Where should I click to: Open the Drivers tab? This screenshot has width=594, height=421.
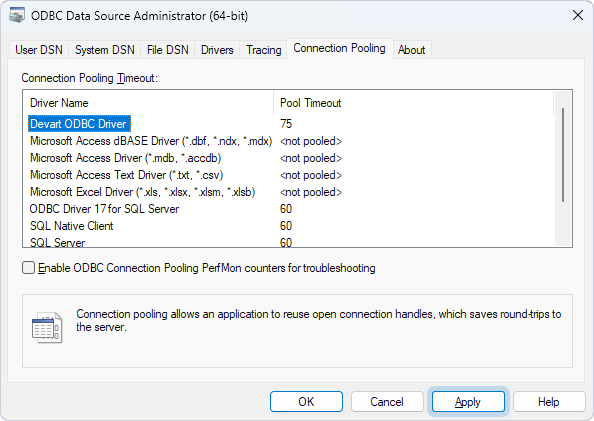pos(217,50)
